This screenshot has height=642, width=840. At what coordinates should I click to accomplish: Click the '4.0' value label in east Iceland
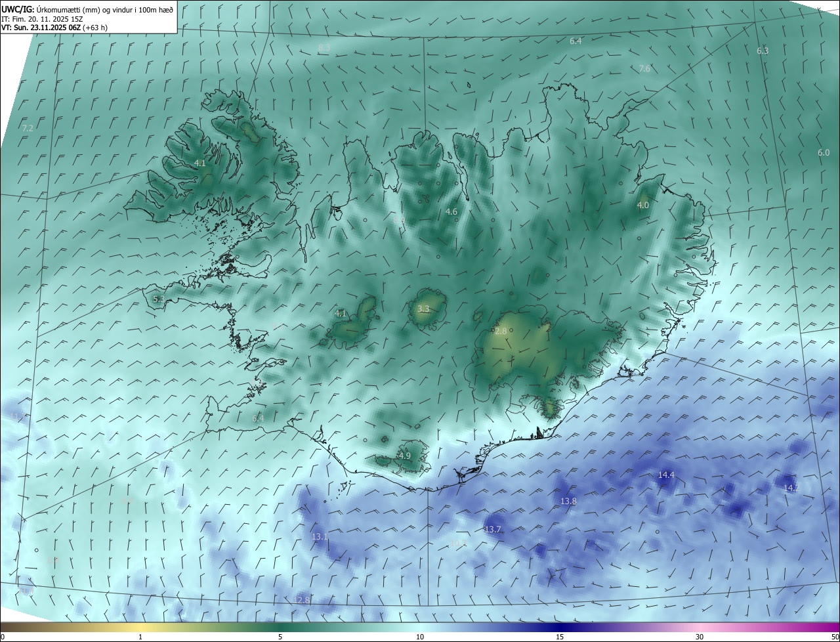pos(643,205)
